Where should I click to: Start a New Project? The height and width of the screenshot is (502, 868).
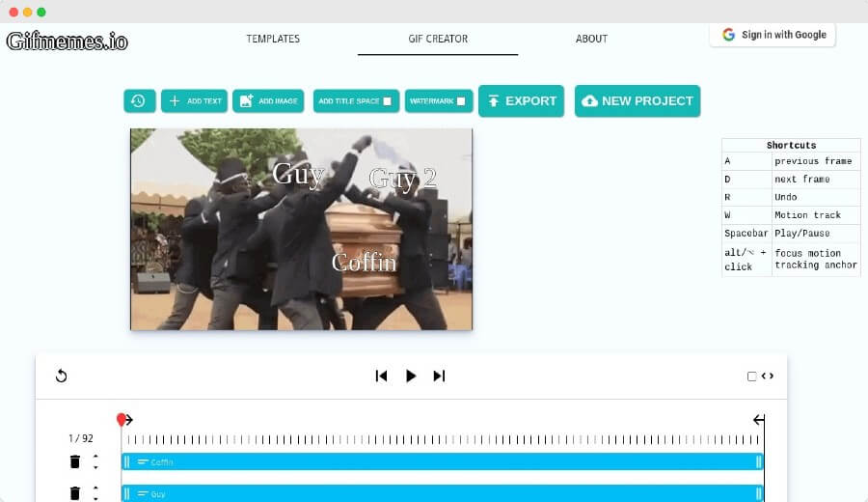[637, 100]
